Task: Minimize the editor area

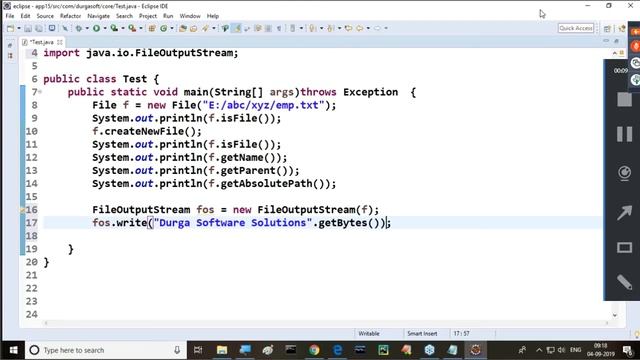Action: point(607,41)
